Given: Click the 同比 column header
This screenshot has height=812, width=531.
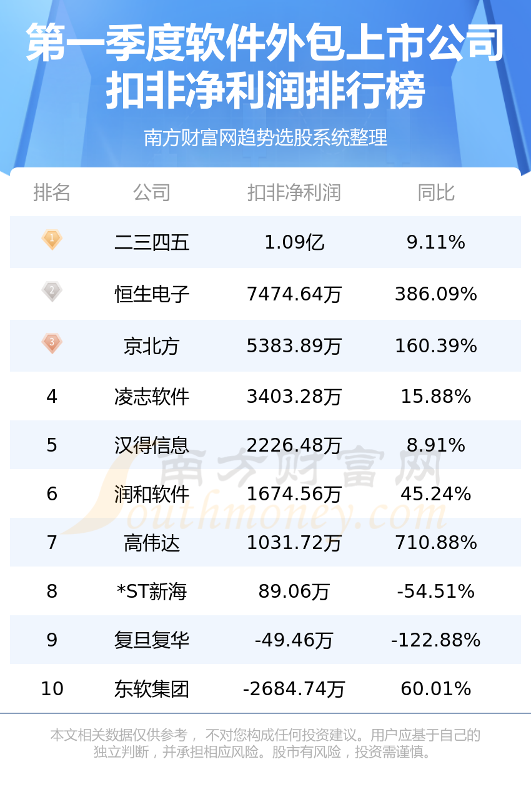Looking at the screenshot, I should pos(436,192).
